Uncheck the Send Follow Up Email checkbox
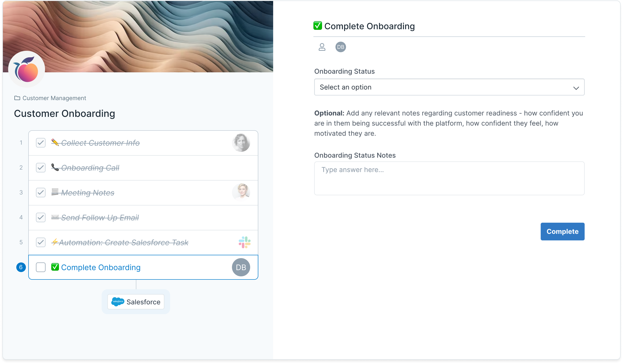This screenshot has height=364, width=623. [40, 217]
